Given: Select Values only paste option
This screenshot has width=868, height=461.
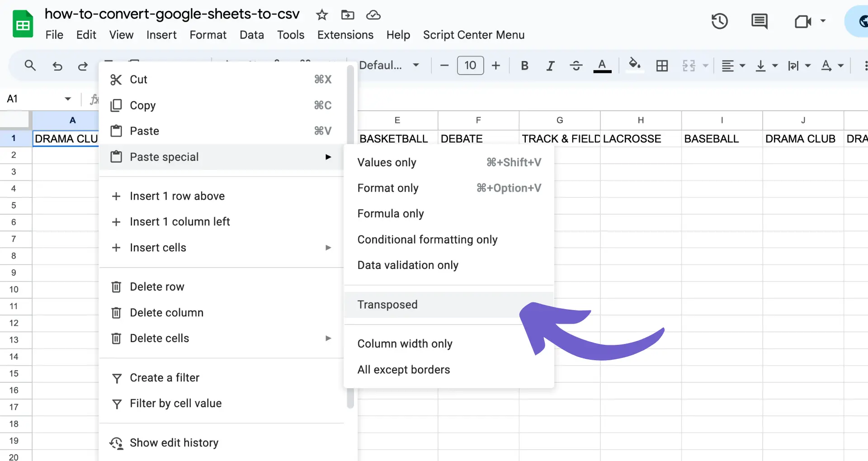Looking at the screenshot, I should [x=449, y=162].
